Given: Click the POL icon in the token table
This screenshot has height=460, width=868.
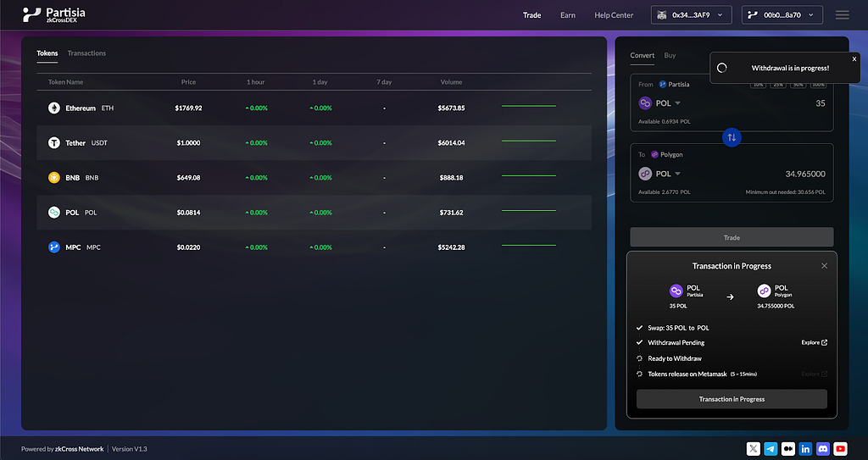Looking at the screenshot, I should coord(53,213).
